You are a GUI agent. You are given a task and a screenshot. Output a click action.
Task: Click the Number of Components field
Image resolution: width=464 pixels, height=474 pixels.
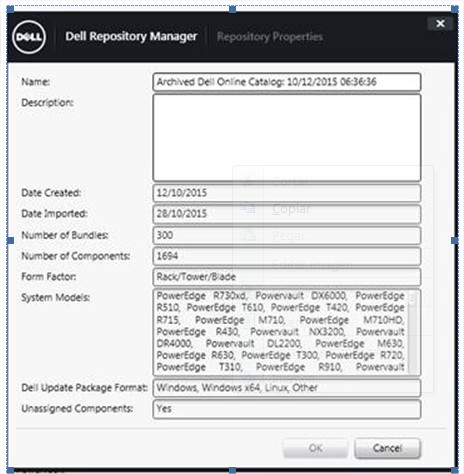click(287, 256)
